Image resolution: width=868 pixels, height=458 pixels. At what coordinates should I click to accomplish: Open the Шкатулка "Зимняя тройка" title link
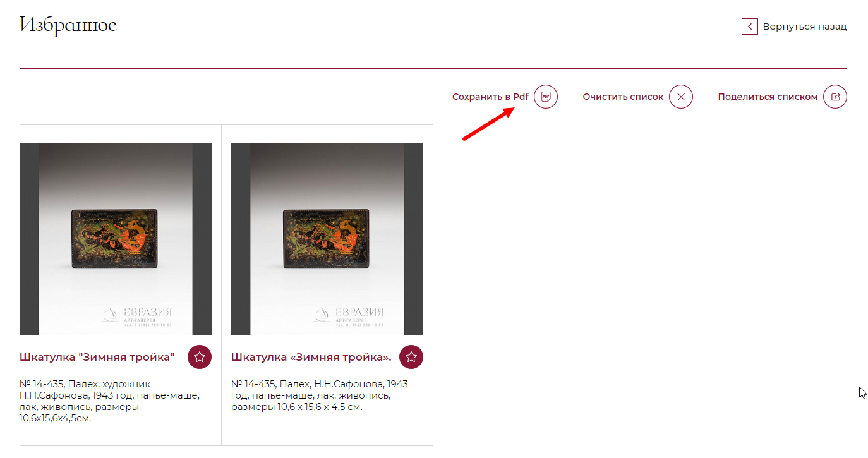click(97, 357)
